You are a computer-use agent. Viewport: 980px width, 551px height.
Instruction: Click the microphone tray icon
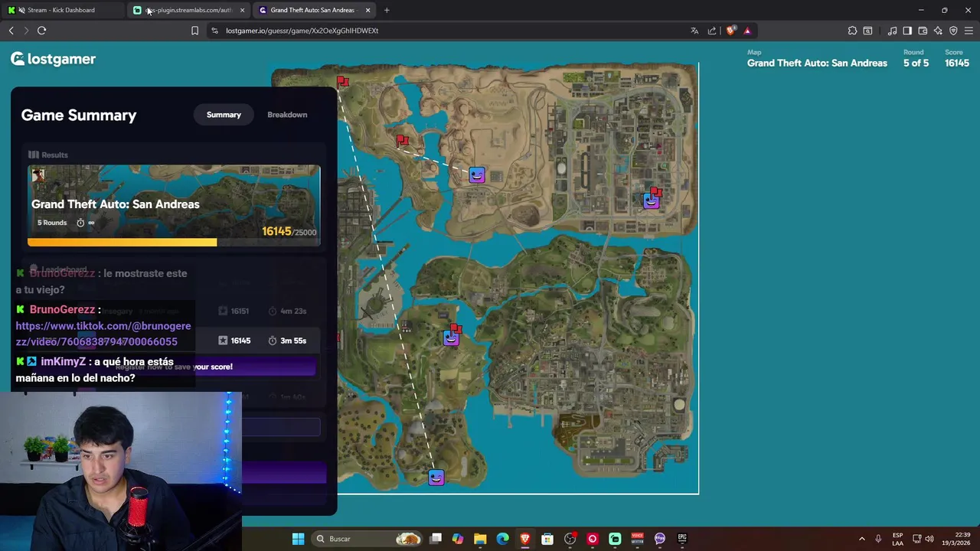click(878, 539)
